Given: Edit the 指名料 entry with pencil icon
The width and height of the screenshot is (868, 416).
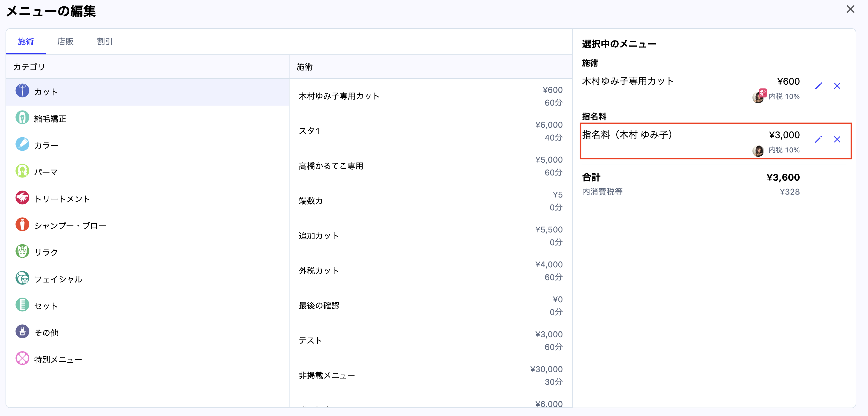Looking at the screenshot, I should (x=819, y=139).
